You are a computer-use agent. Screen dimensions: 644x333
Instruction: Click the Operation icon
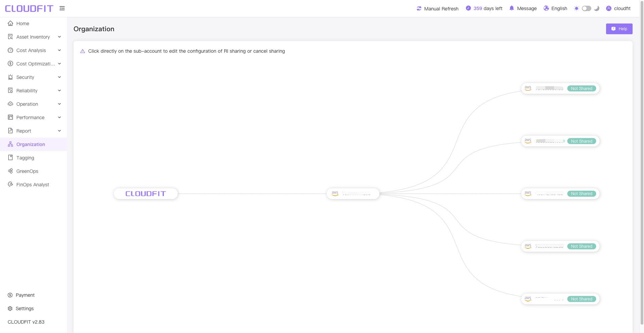(10, 104)
